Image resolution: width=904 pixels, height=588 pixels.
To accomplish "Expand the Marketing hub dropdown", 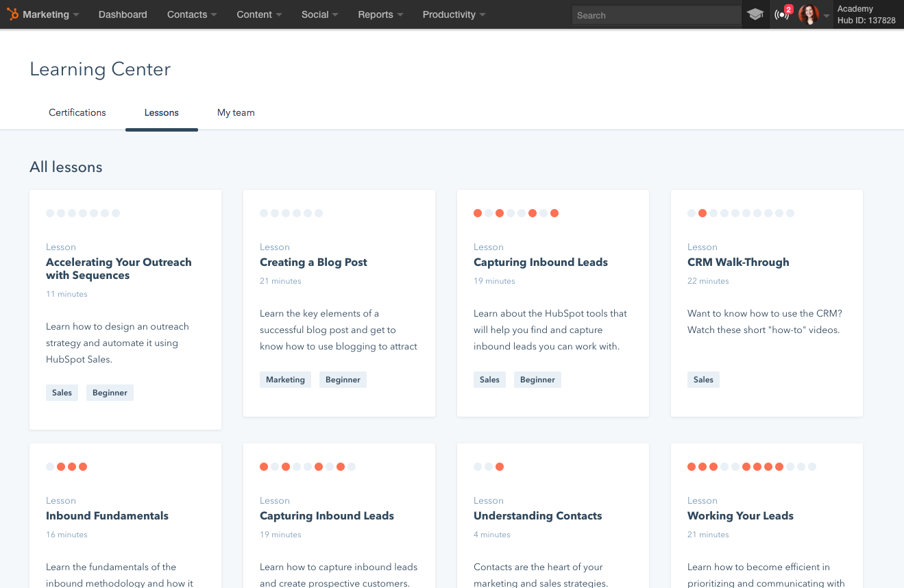I will [x=51, y=14].
